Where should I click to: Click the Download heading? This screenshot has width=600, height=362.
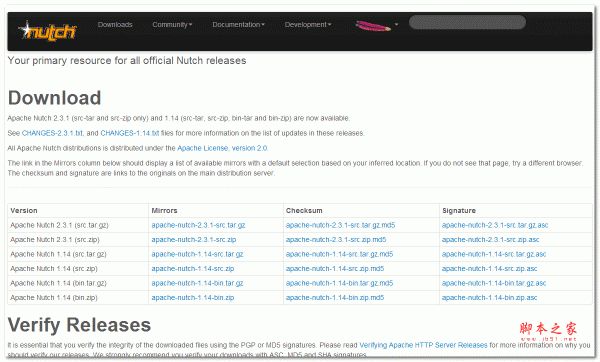[54, 98]
